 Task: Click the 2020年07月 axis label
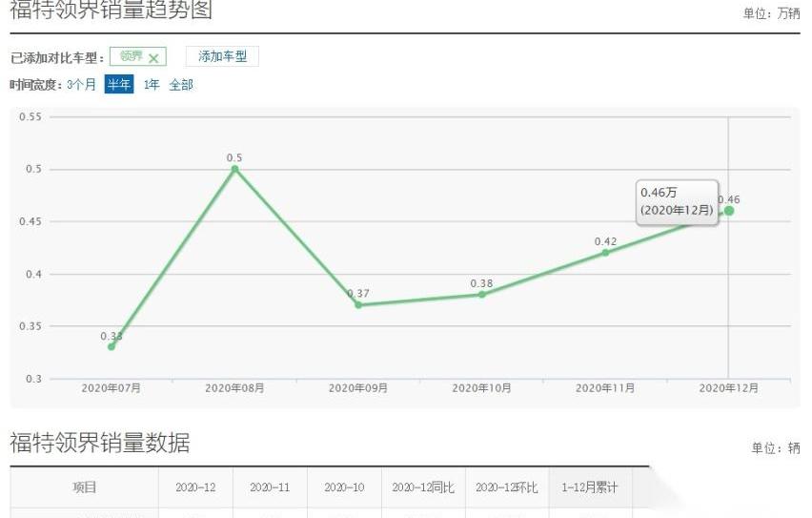pos(111,388)
